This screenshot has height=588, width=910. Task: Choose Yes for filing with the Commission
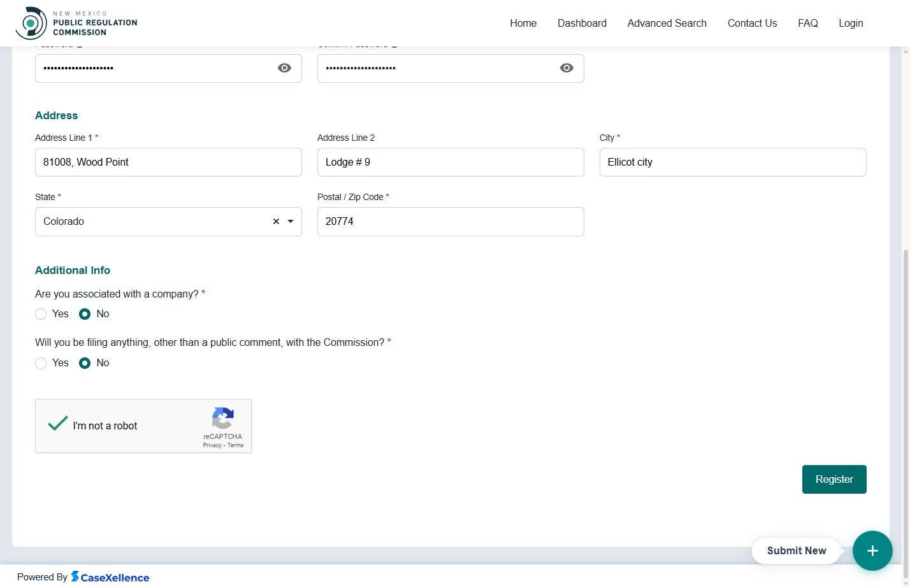point(41,362)
